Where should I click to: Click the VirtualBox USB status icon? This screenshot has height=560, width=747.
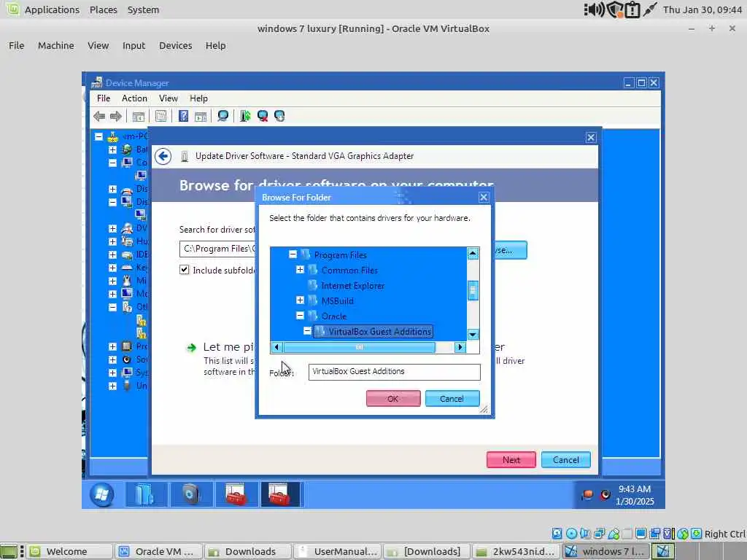(614, 534)
